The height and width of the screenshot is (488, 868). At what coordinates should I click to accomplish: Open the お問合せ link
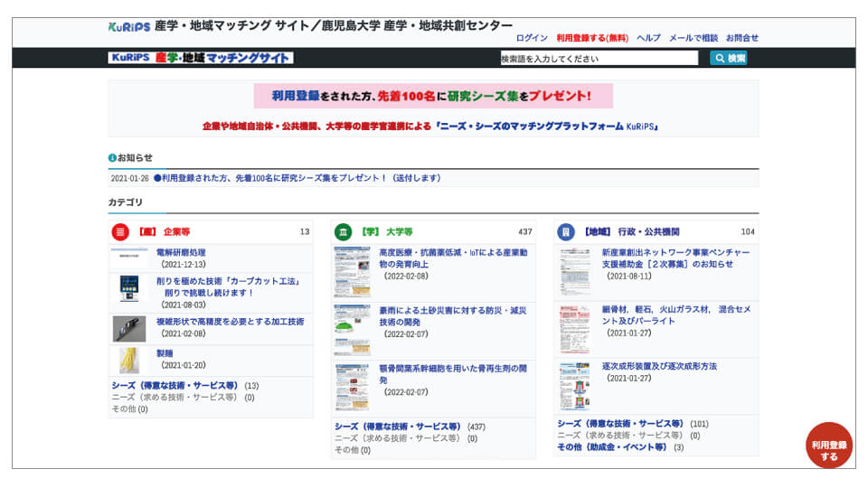(x=741, y=38)
